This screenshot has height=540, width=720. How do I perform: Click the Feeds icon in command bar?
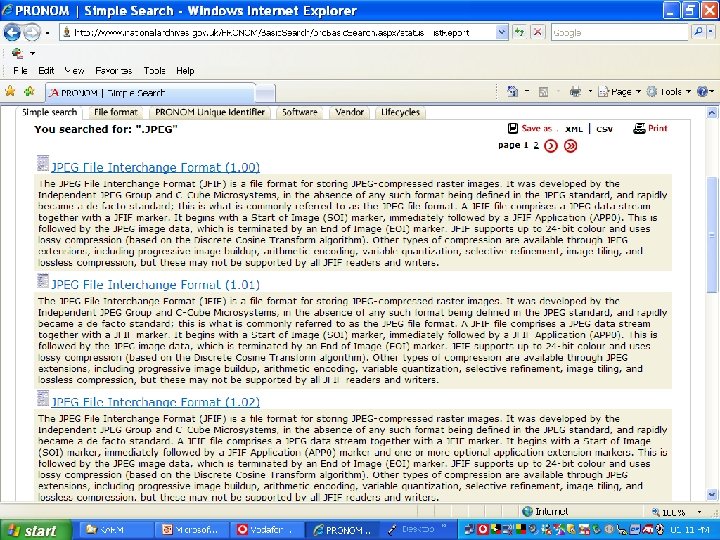pos(544,92)
